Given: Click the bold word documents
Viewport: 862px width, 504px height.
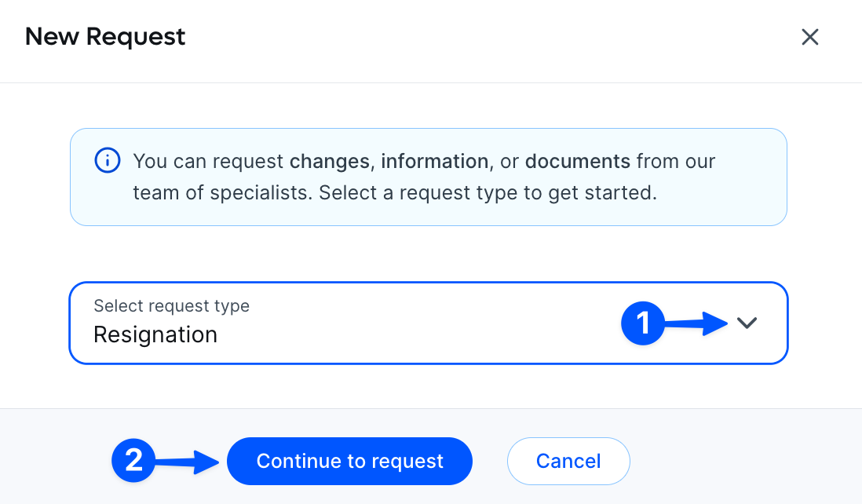Looking at the screenshot, I should coord(577,162).
